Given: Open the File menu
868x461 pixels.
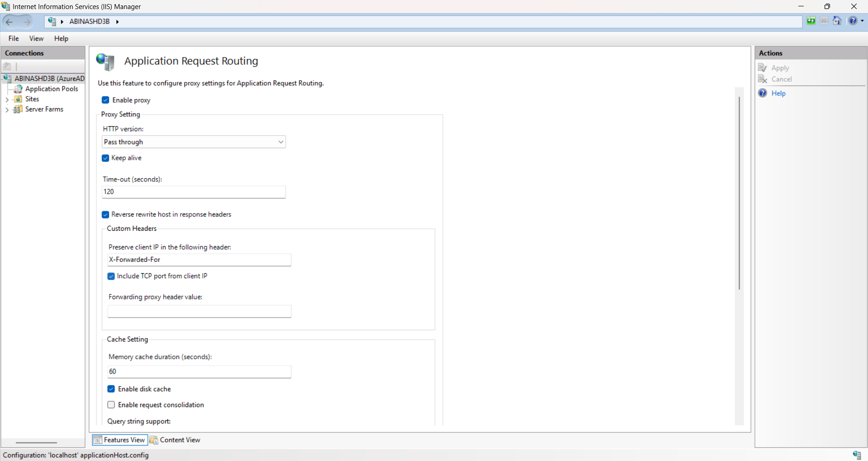Looking at the screenshot, I should pos(14,38).
